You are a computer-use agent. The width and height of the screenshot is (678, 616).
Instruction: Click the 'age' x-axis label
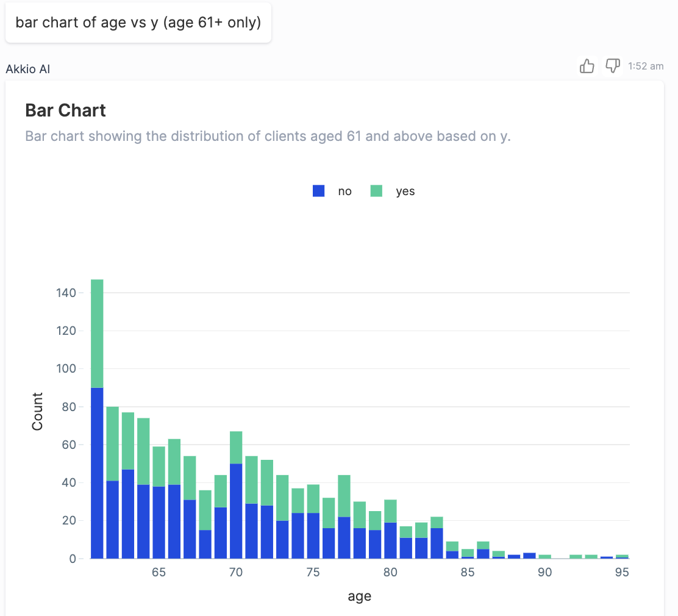tap(359, 596)
